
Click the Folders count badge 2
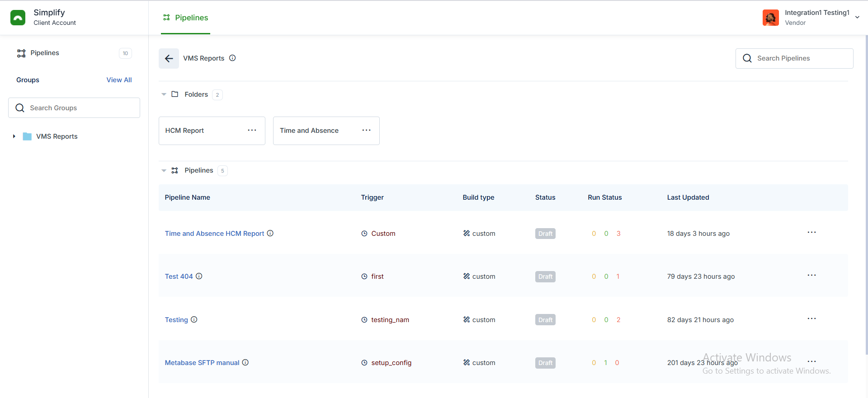[x=217, y=95]
